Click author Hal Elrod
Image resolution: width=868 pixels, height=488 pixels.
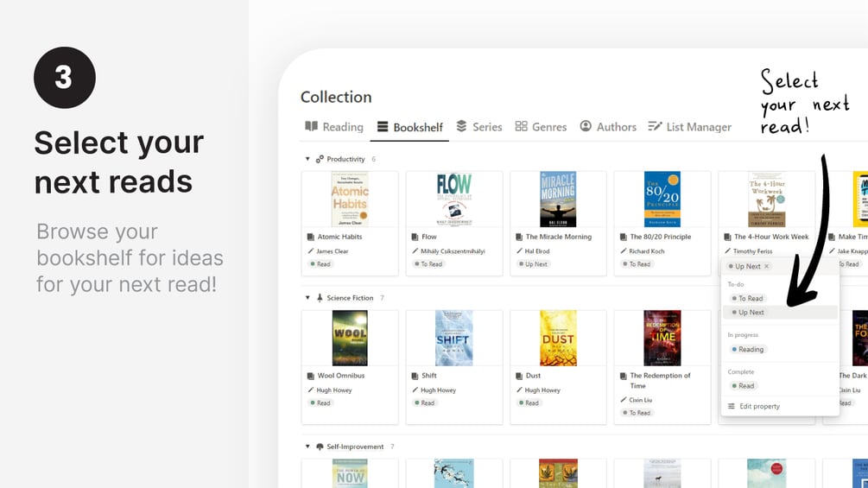[537, 251]
